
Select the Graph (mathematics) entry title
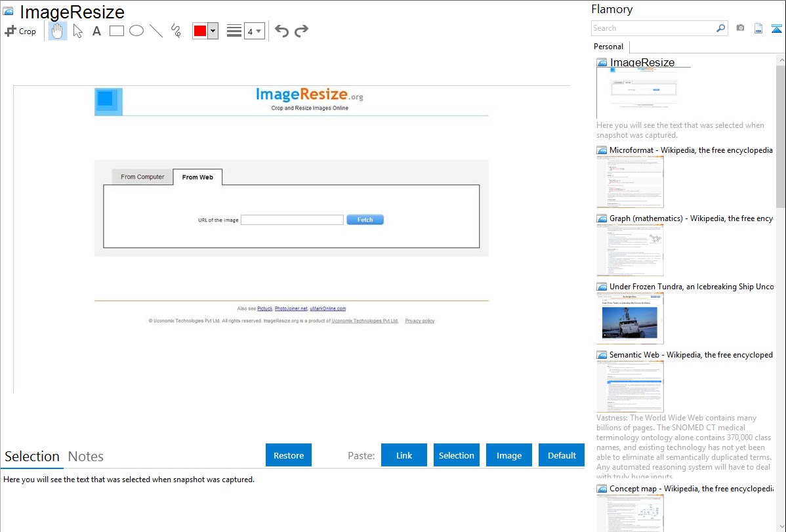tap(691, 218)
